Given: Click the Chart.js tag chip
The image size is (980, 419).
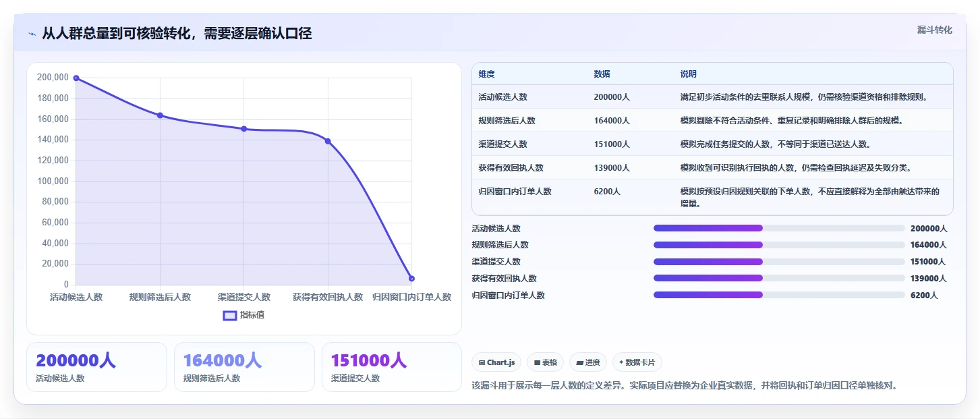Looking at the screenshot, I should [x=496, y=362].
